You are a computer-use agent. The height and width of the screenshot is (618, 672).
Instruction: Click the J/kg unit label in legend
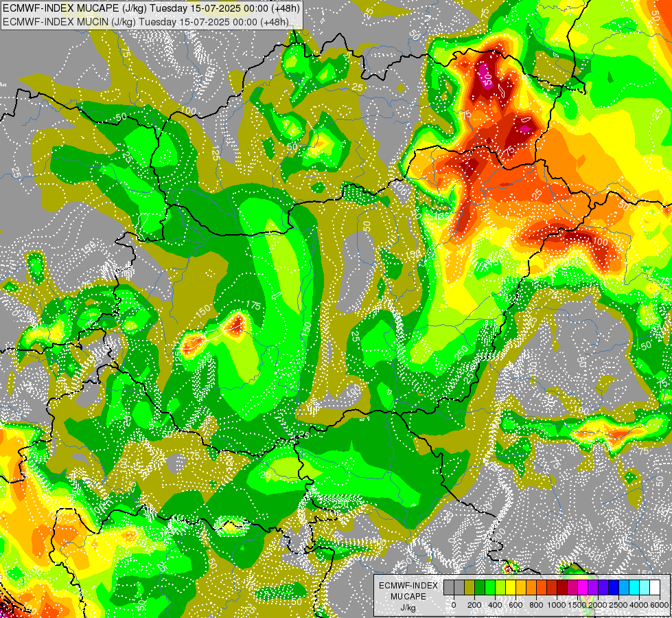[x=408, y=608]
